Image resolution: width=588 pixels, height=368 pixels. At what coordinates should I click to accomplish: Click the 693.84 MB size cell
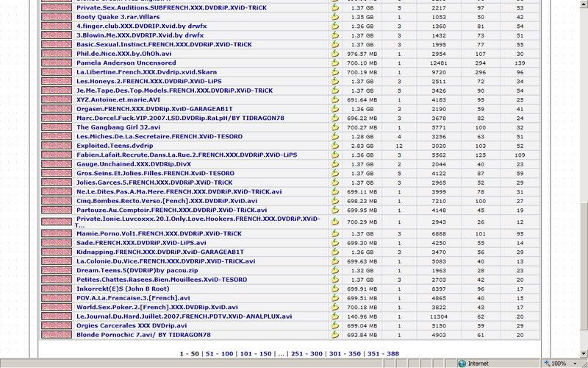click(362, 335)
